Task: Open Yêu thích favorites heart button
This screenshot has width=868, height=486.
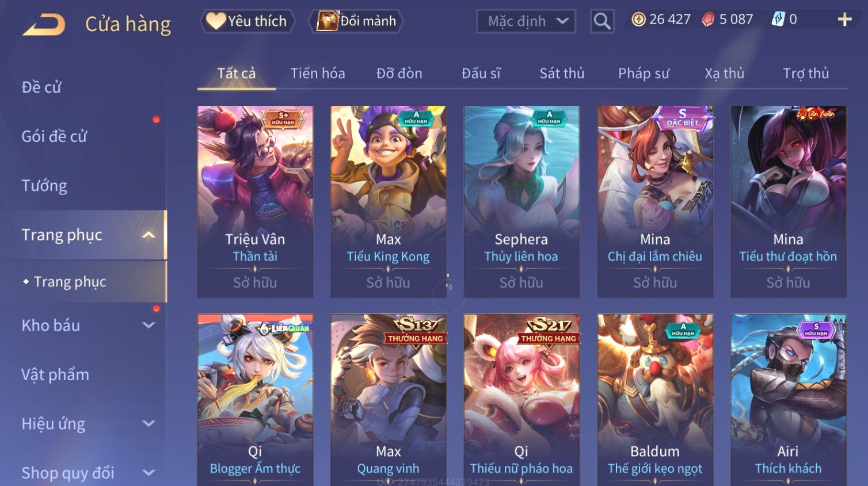Action: tap(248, 21)
